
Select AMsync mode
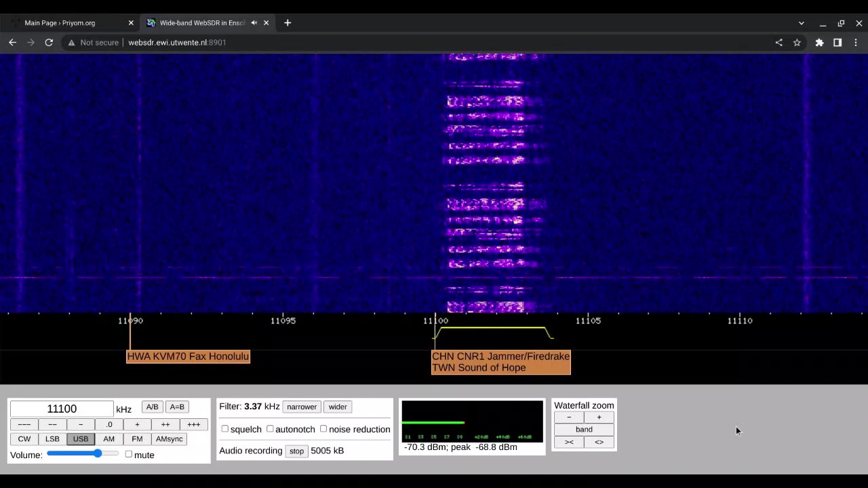[170, 439]
